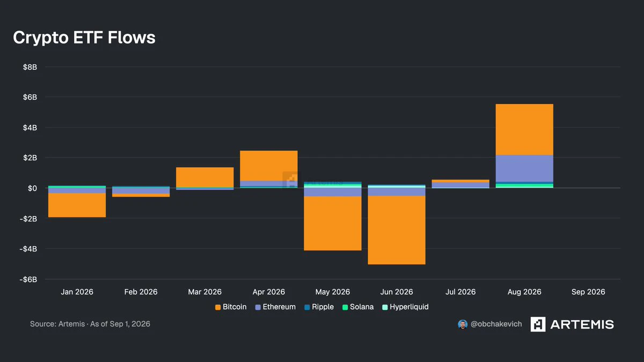Click the Source: Artemis footer text

tap(90, 324)
